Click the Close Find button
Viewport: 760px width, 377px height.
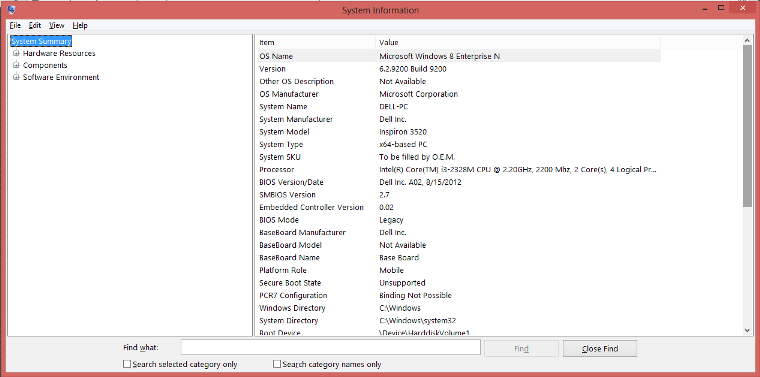click(600, 348)
